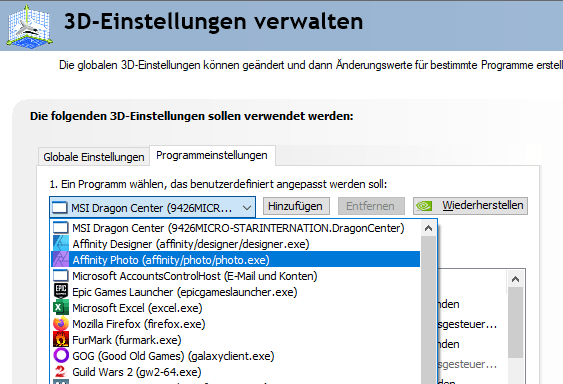Click the GOG purple circle icon
This screenshot has height=384, width=563.
coord(61,355)
